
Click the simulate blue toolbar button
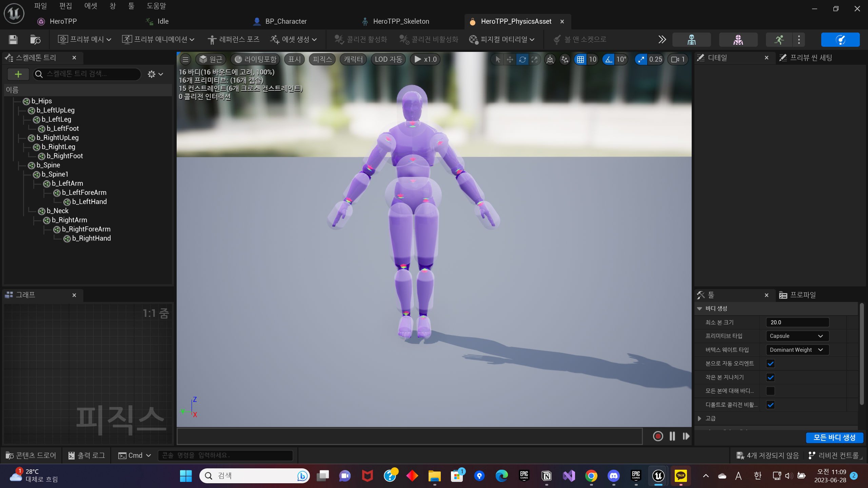point(840,40)
